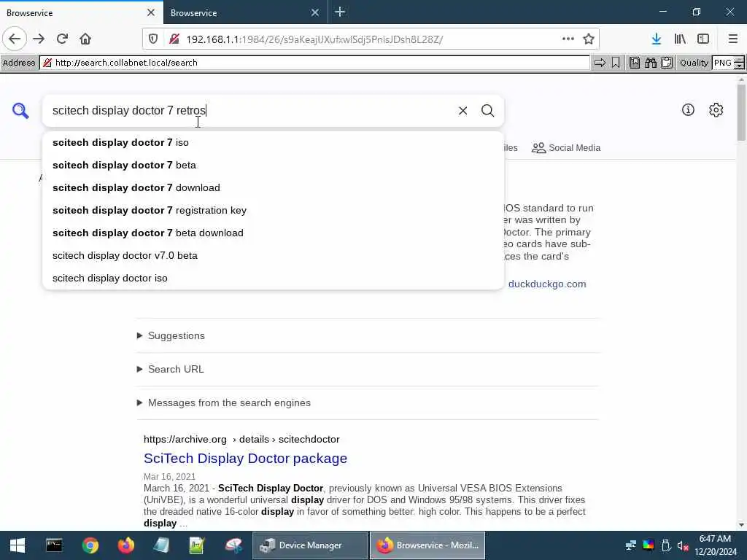Click the archive.org result URL line
747x560 pixels.
coord(241,439)
